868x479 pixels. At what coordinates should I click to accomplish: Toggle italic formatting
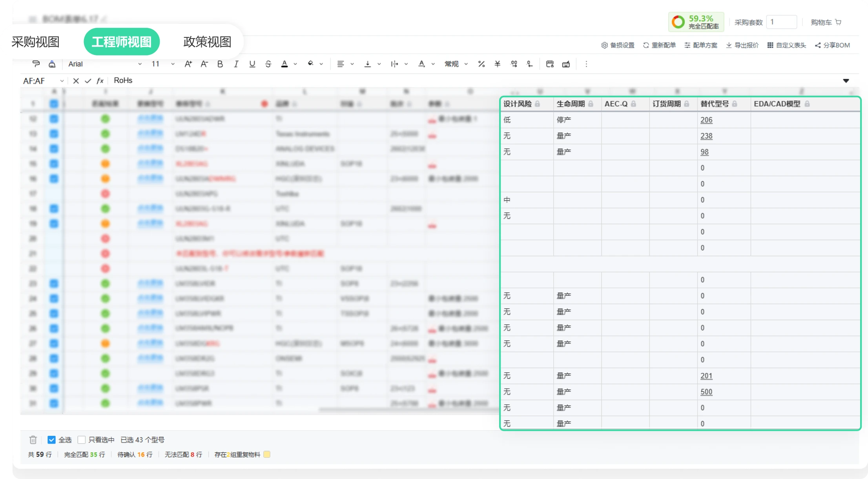pos(236,64)
